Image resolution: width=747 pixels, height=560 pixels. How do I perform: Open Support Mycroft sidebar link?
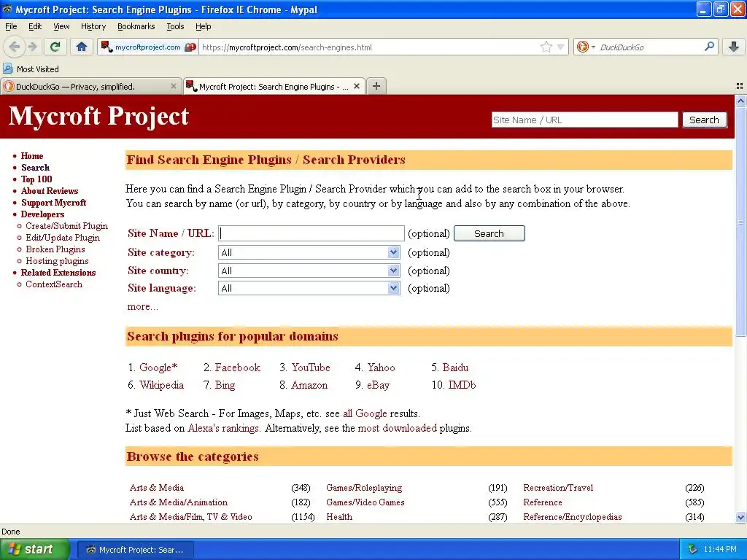click(x=53, y=203)
